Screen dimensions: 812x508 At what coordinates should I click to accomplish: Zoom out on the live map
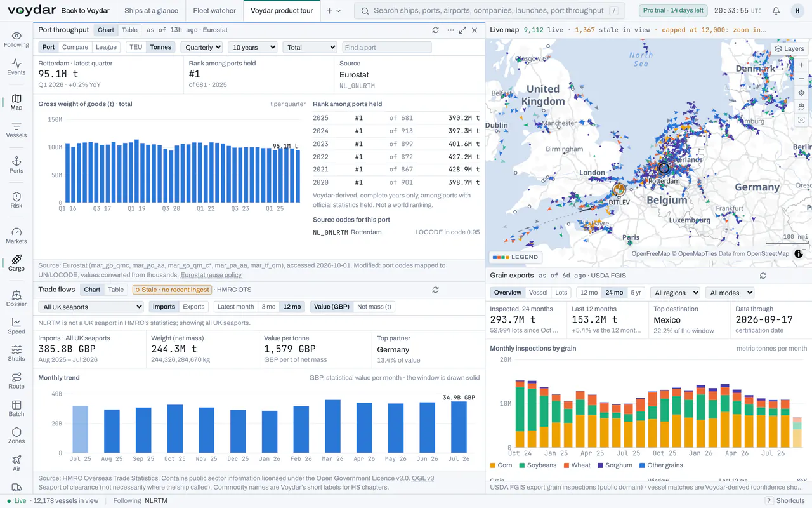[x=801, y=79]
